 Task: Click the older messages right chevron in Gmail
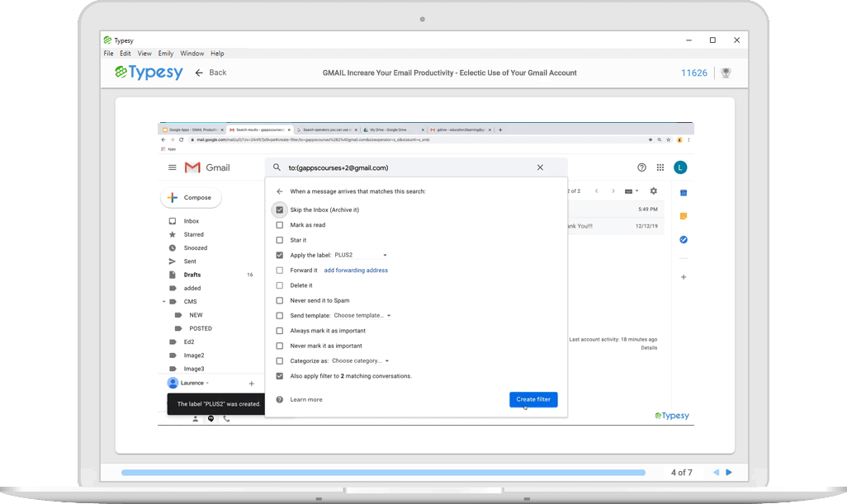click(x=613, y=191)
